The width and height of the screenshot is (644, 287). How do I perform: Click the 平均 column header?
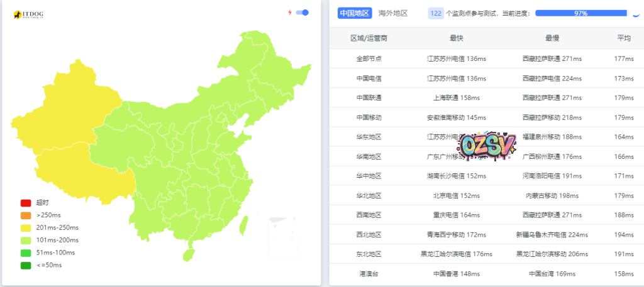point(624,38)
